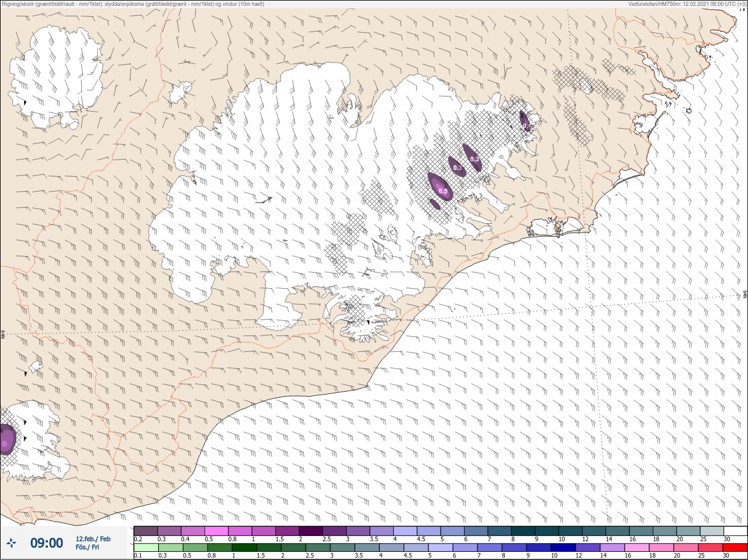Click the 'Rigning/skúrir' map title text
Image resolution: width=748 pixels, height=560 pixels.
133,4
